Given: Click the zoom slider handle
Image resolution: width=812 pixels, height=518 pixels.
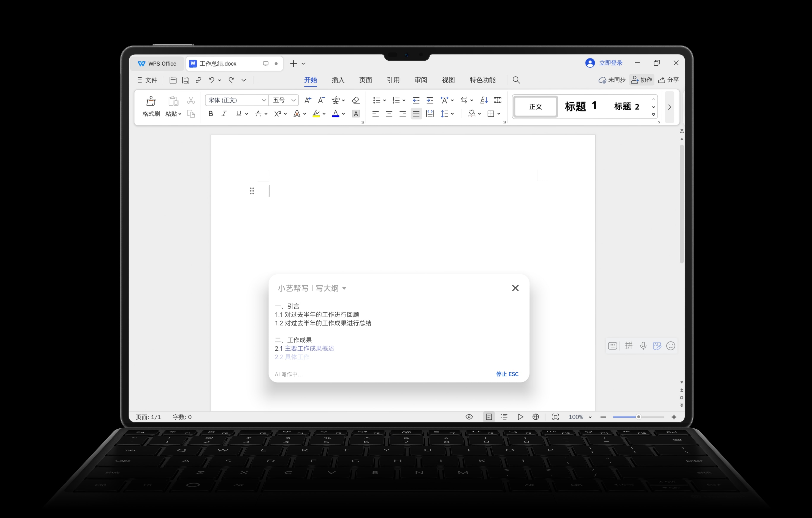Looking at the screenshot, I should 638,417.
